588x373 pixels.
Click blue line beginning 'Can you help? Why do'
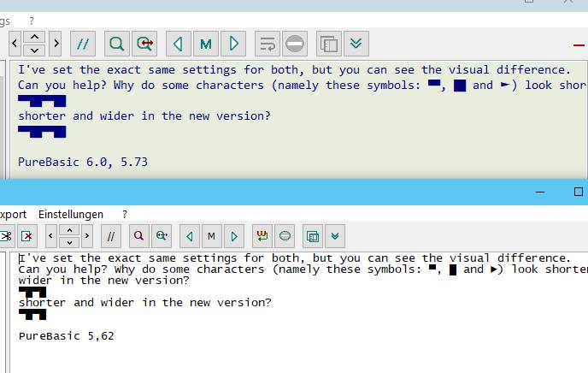pyautogui.click(x=303, y=86)
